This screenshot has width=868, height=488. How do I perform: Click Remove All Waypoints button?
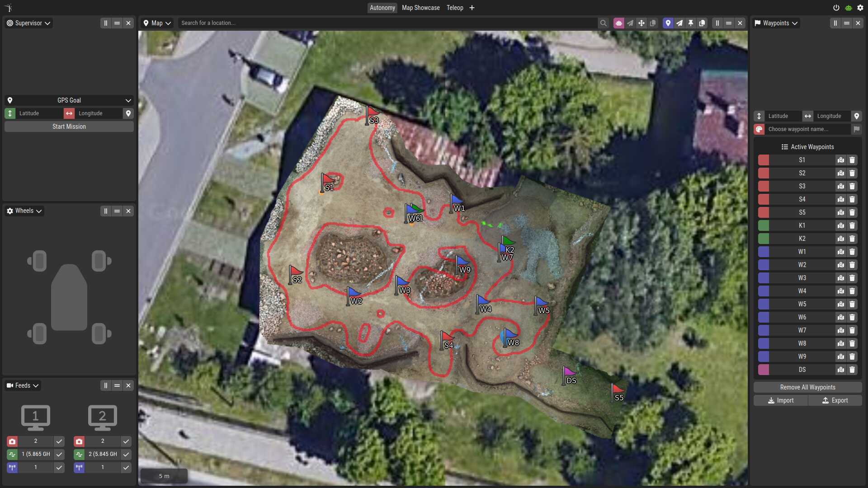click(x=807, y=387)
